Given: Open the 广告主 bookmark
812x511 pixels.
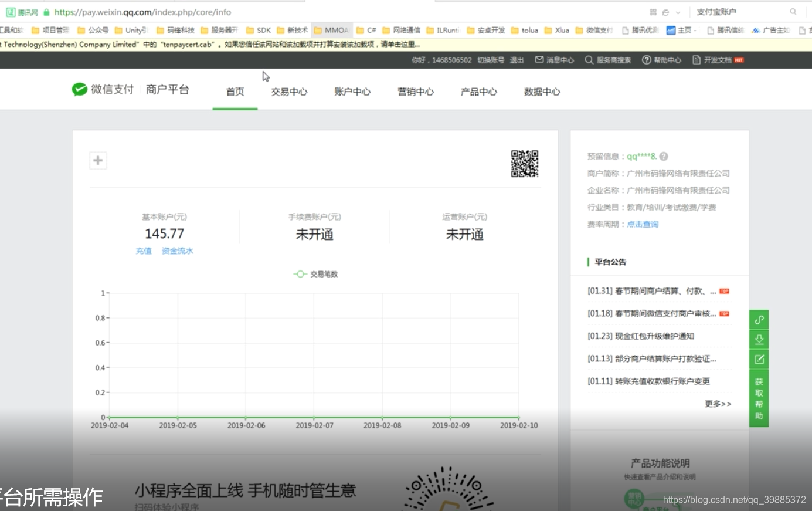Looking at the screenshot, I should (x=771, y=30).
